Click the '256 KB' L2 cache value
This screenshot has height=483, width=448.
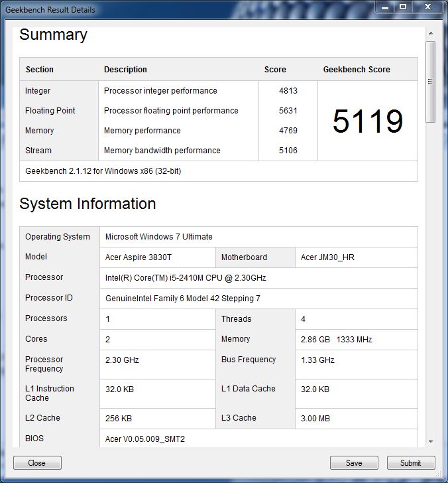pos(119,418)
